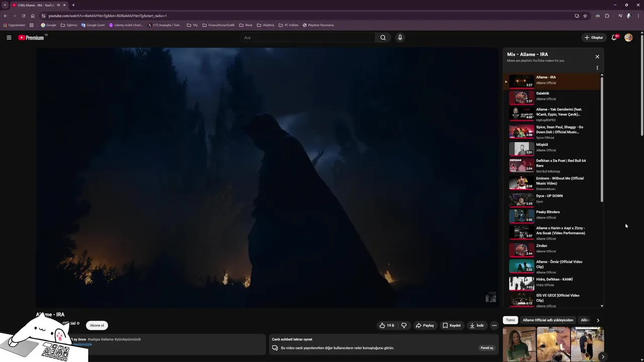644x362 pixels.
Task: Click the page vertical scrollbar
Action: tap(641, 85)
